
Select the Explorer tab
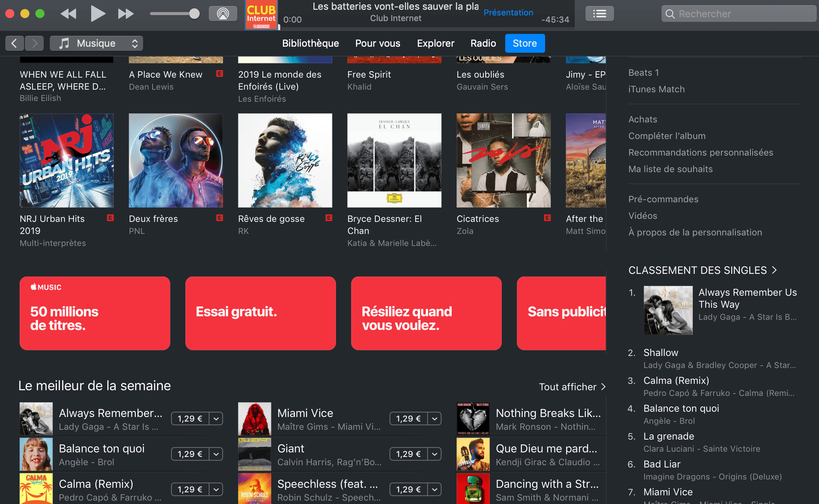(435, 43)
